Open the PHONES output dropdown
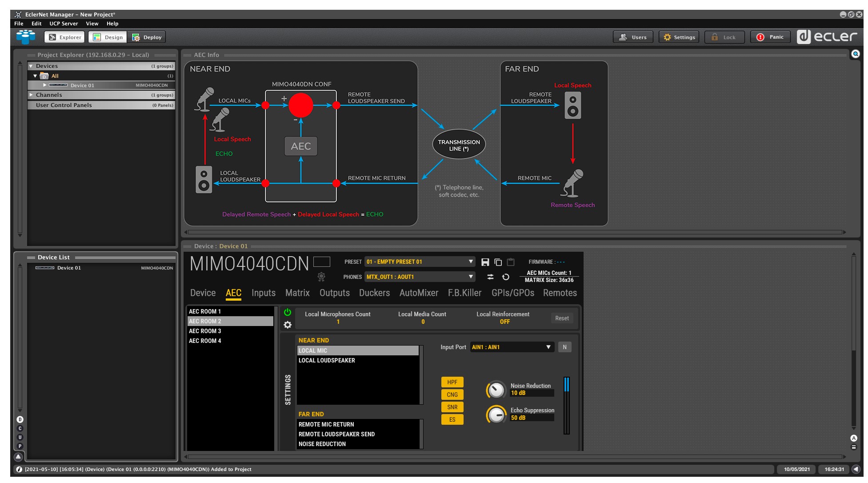The width and height of the screenshot is (868, 483). point(420,277)
